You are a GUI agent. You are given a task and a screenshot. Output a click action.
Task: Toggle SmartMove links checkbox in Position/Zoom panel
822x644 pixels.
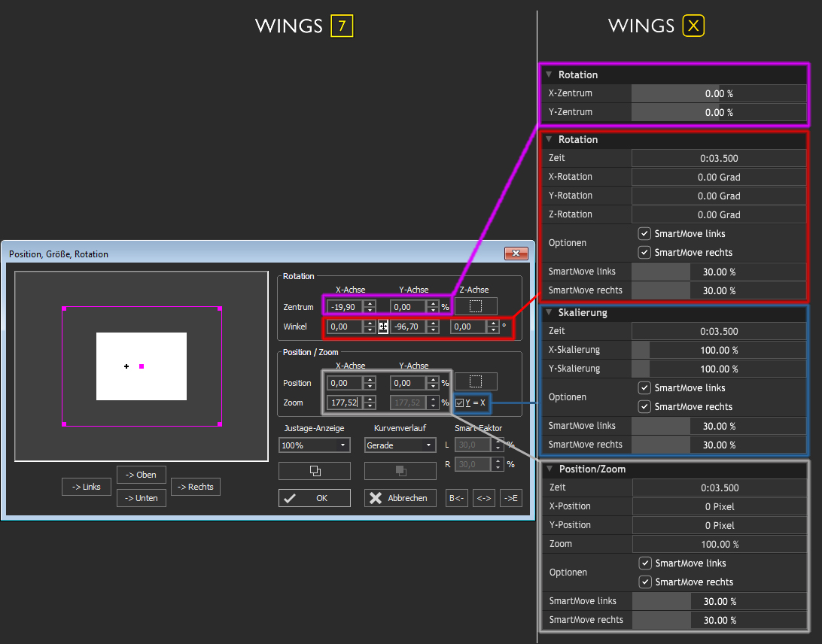point(645,563)
